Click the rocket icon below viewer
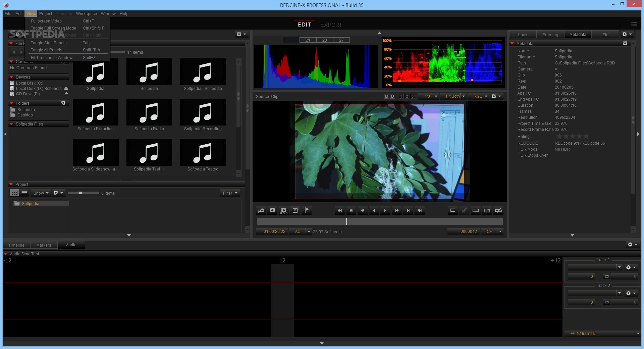The image size is (644, 349). (x=464, y=210)
